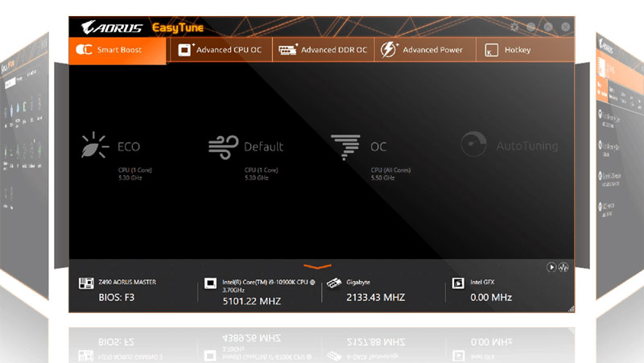The width and height of the screenshot is (644, 363).
Task: Click the Advanced CPU OC chip icon
Action: (x=185, y=50)
